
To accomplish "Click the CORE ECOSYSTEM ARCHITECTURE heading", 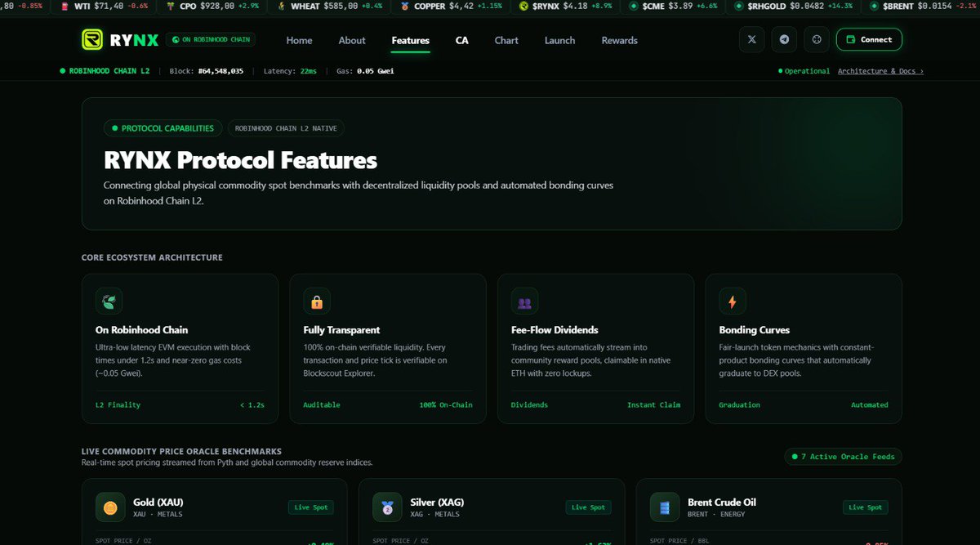I will (x=152, y=257).
